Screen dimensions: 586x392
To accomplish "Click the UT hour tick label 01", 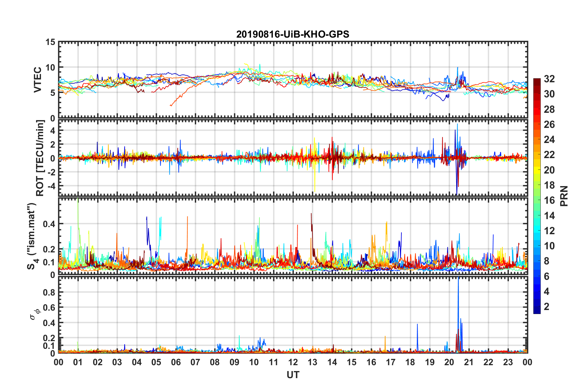I will [78, 362].
